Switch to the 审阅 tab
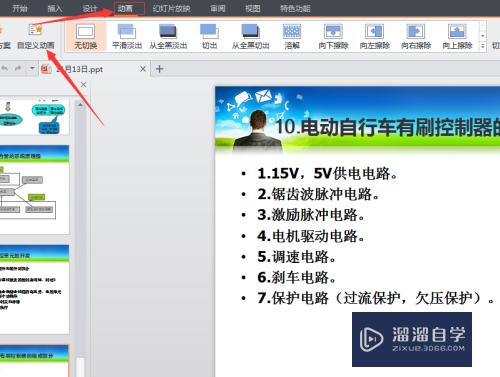Viewport: 500px width, 377px height. 218,8
